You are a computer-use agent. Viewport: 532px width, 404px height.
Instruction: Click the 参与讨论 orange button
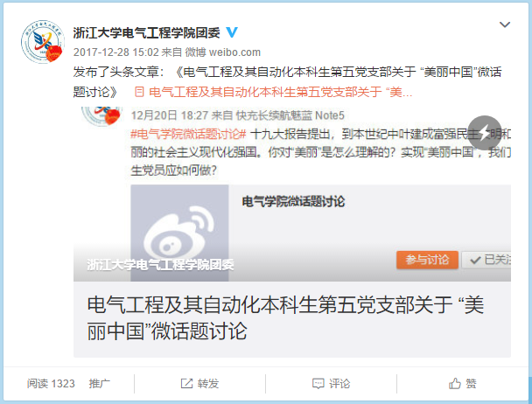click(427, 260)
